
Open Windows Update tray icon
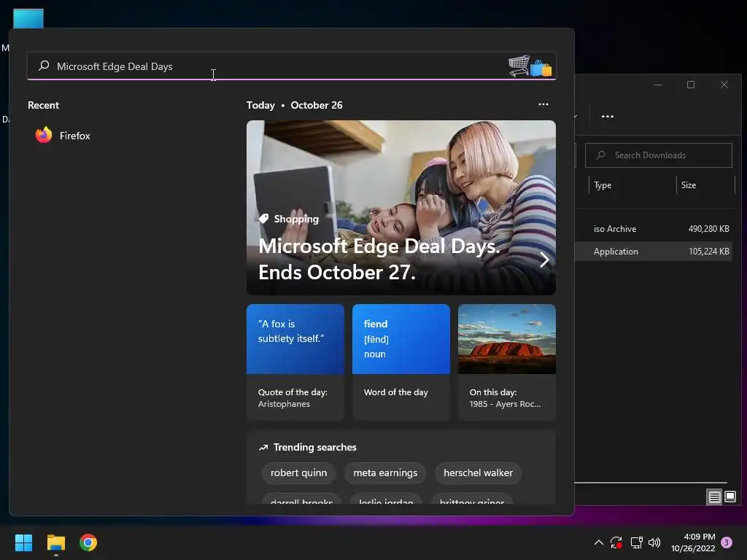(x=616, y=542)
